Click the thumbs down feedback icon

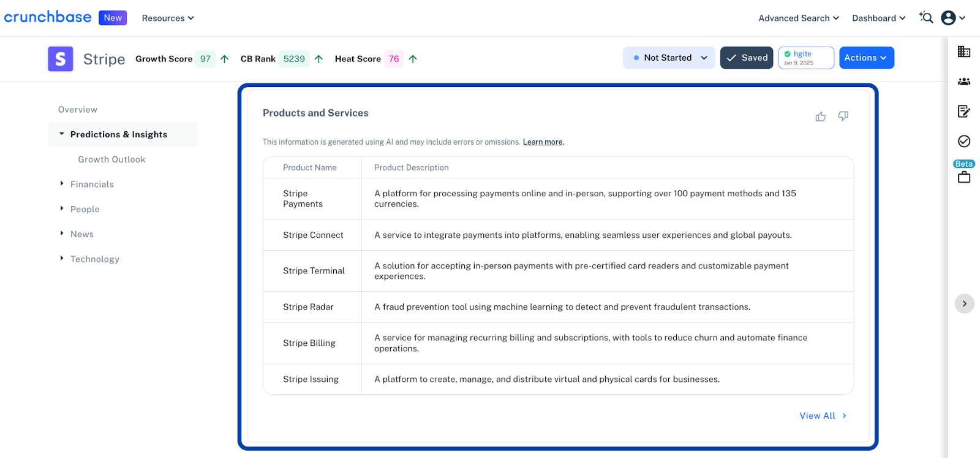coord(843,116)
